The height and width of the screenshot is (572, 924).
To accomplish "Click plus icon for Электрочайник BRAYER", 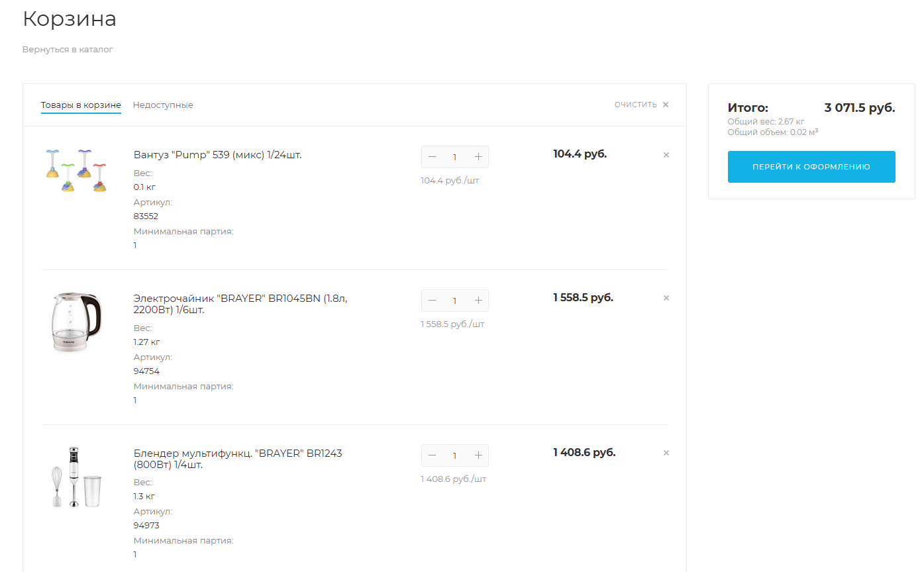I will pyautogui.click(x=478, y=301).
